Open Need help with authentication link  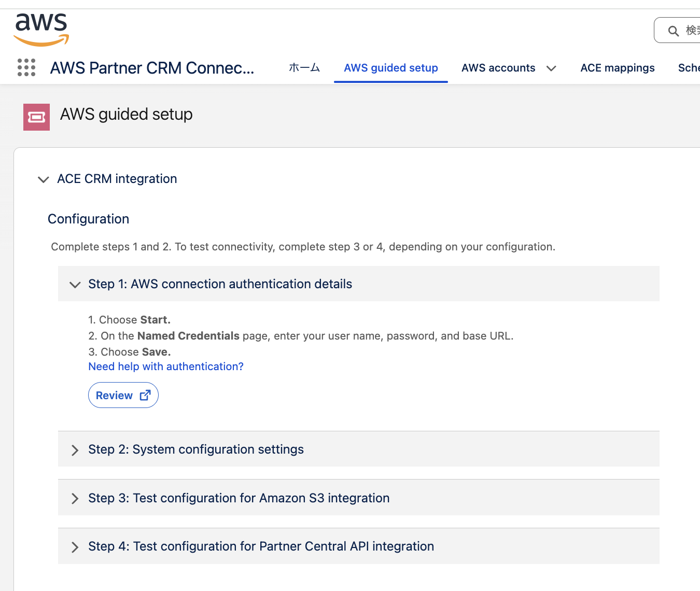166,367
